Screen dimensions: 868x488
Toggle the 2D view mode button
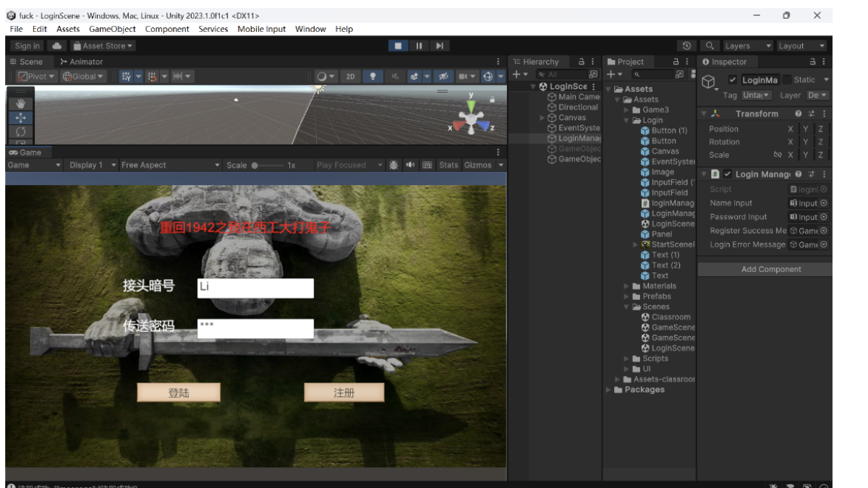(350, 76)
